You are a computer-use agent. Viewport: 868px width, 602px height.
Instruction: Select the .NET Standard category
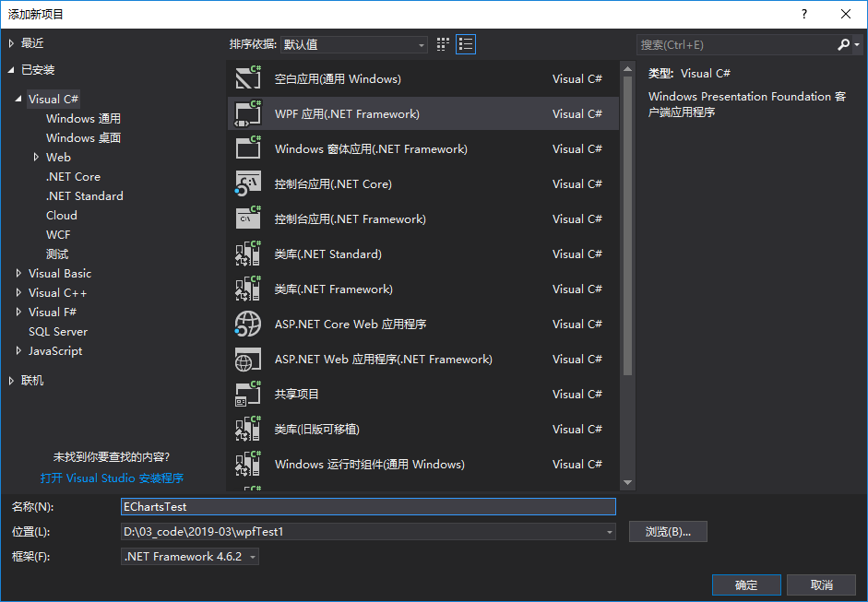pos(85,195)
